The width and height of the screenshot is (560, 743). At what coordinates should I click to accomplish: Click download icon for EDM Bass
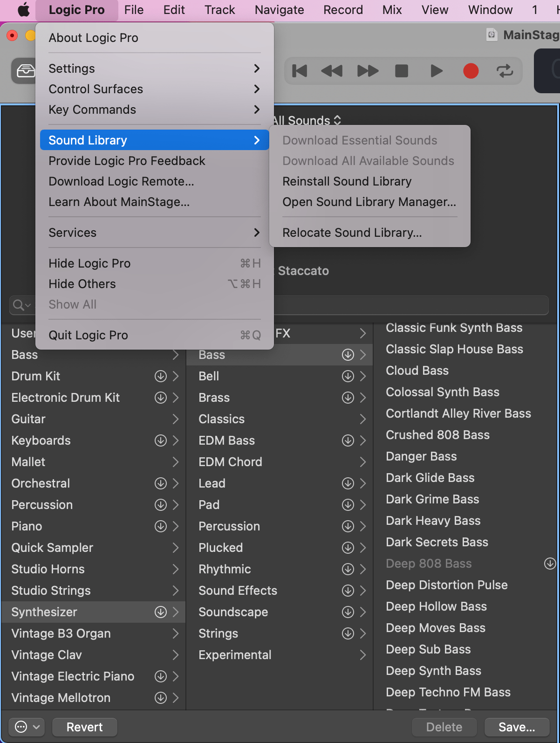348,440
